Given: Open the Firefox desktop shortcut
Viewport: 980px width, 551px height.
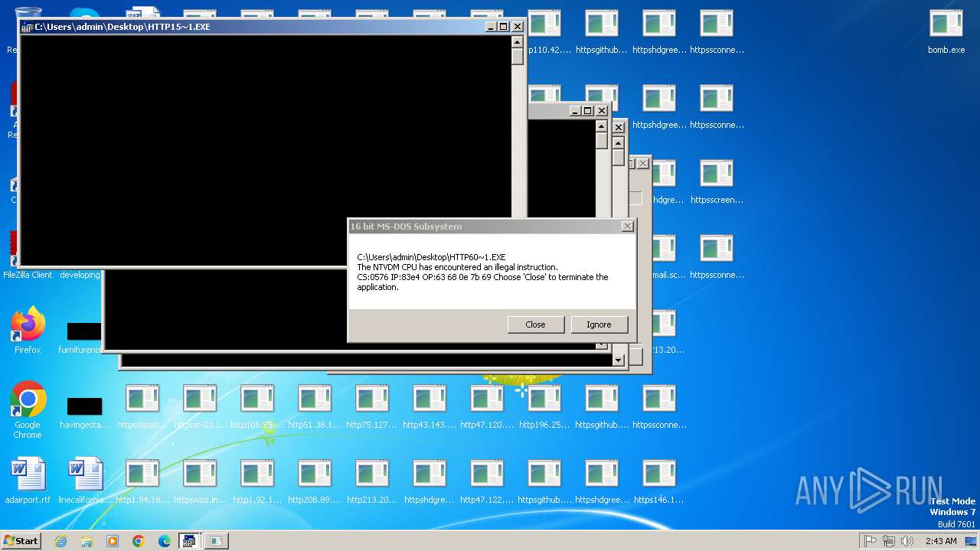Looking at the screenshot, I should click(x=28, y=331).
